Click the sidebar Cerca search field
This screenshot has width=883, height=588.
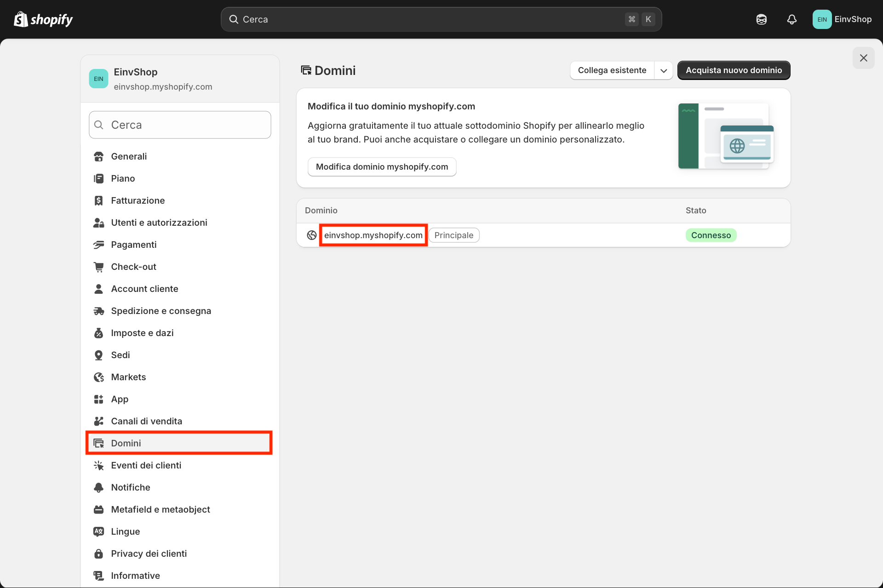pyautogui.click(x=179, y=125)
